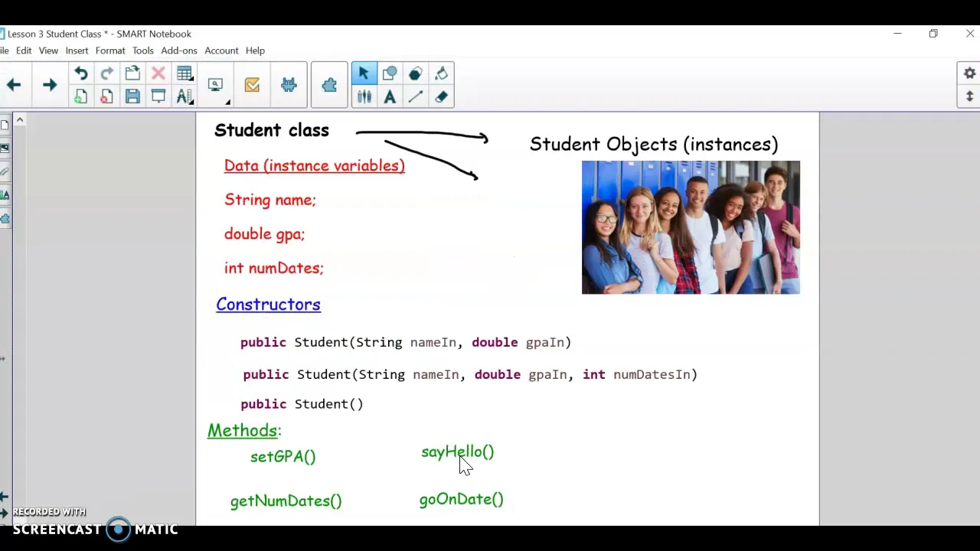Select the Regular Polygons tool
980x551 pixels.
(416, 73)
